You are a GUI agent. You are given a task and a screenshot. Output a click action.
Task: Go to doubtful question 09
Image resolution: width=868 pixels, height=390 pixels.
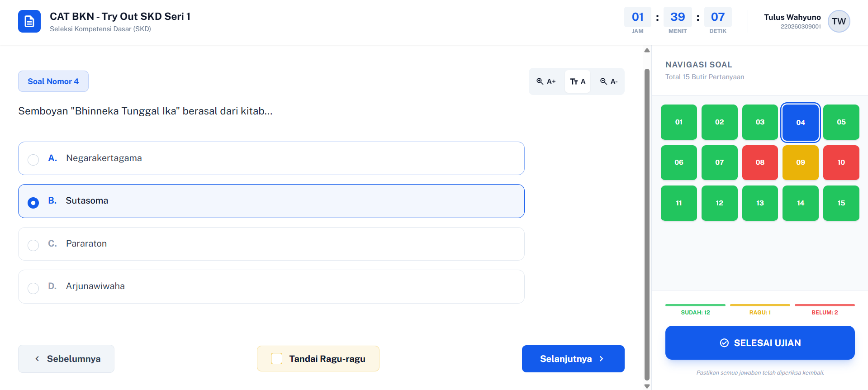point(800,162)
